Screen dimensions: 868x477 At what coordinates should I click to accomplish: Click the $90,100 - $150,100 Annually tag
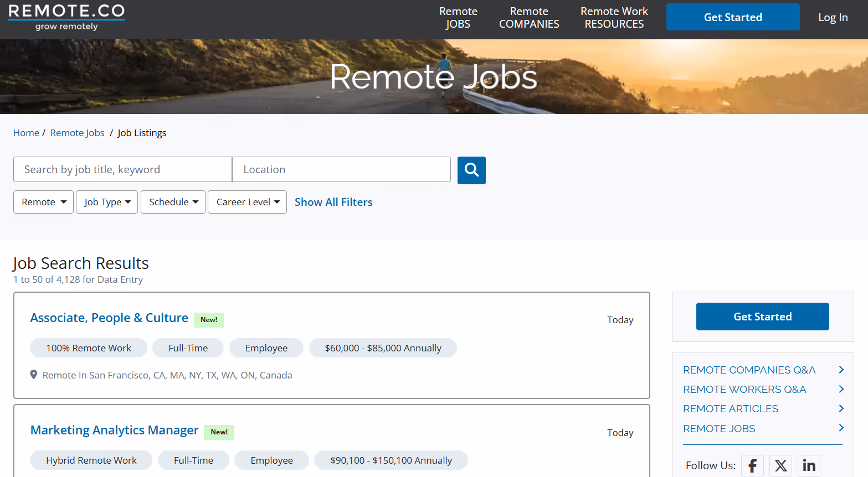point(391,460)
